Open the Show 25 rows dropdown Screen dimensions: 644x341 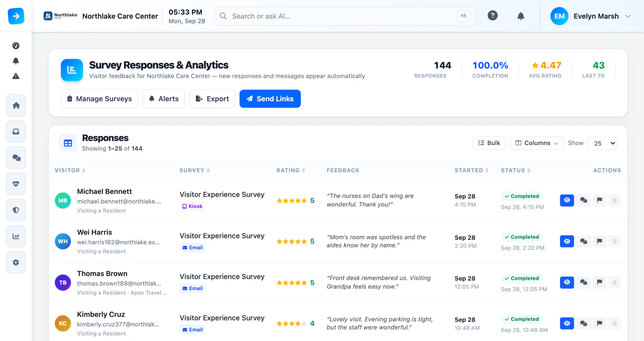pyautogui.click(x=603, y=143)
